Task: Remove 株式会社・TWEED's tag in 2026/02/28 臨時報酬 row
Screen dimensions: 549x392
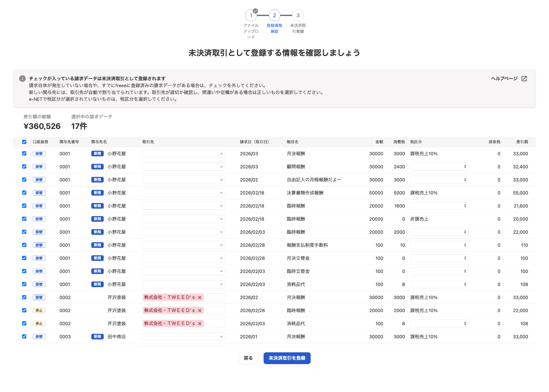Action: point(200,310)
